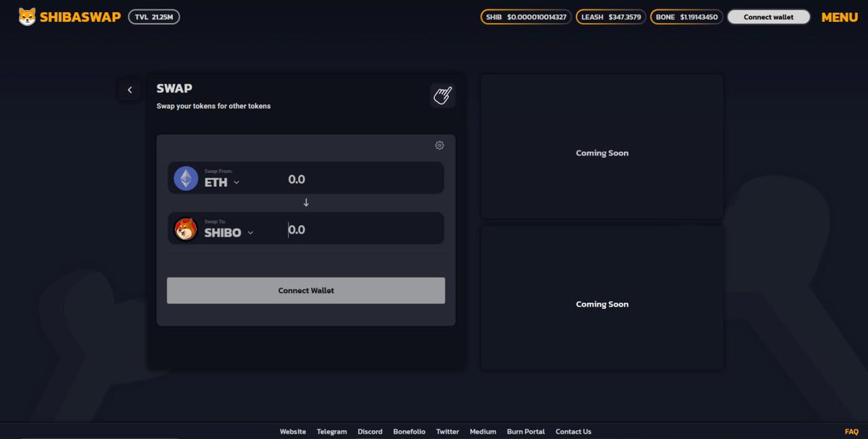Click the Swap To amount field
Viewport: 868px width, 439px height.
tap(362, 229)
